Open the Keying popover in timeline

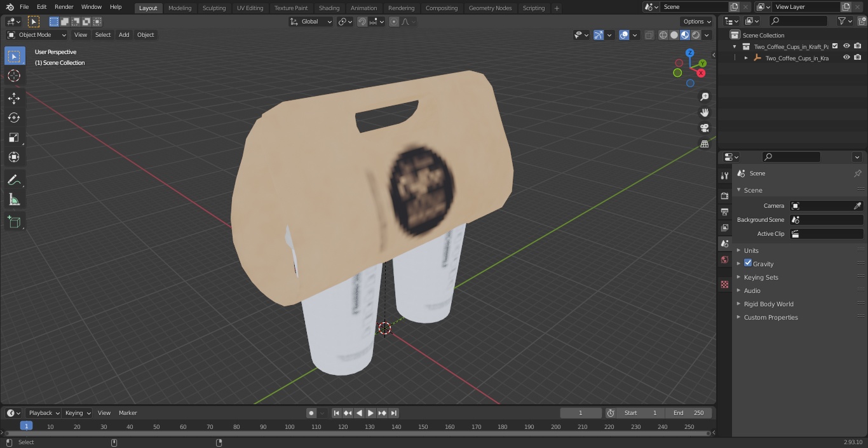click(x=78, y=413)
